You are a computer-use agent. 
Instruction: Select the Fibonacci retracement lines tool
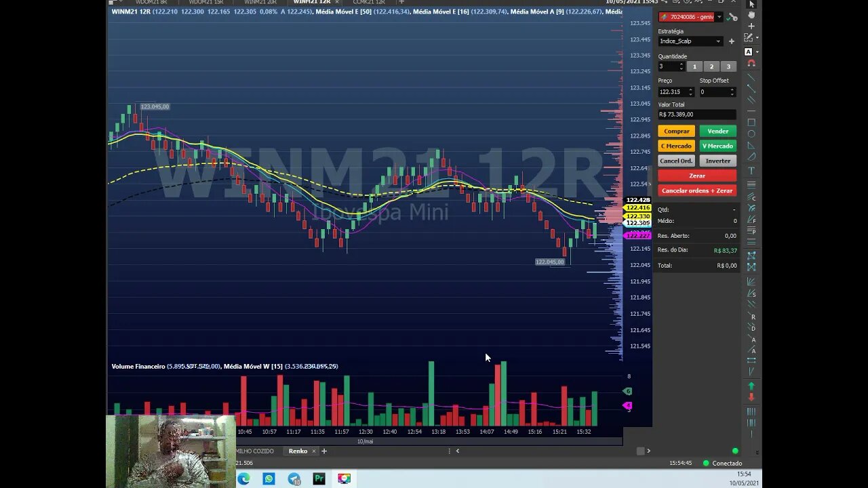click(751, 184)
